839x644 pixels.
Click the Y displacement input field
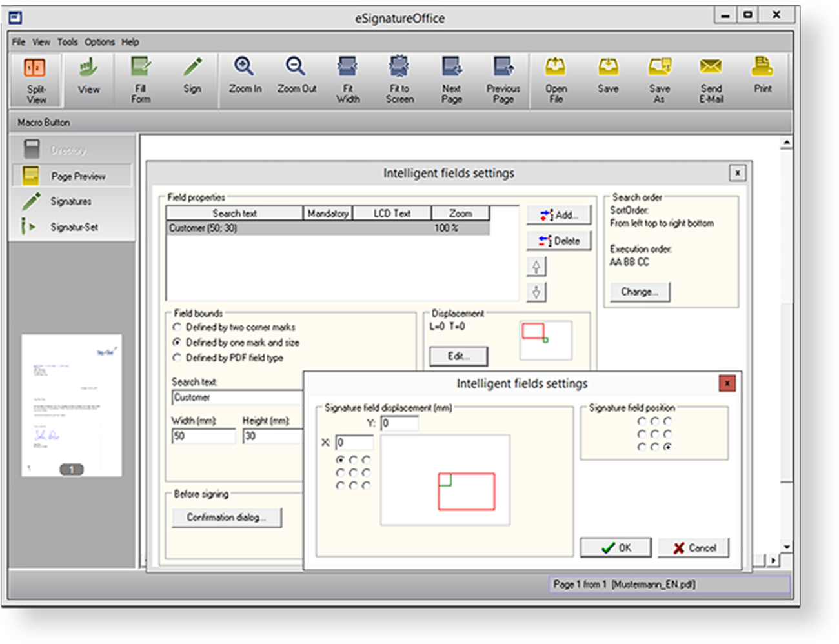(x=399, y=423)
